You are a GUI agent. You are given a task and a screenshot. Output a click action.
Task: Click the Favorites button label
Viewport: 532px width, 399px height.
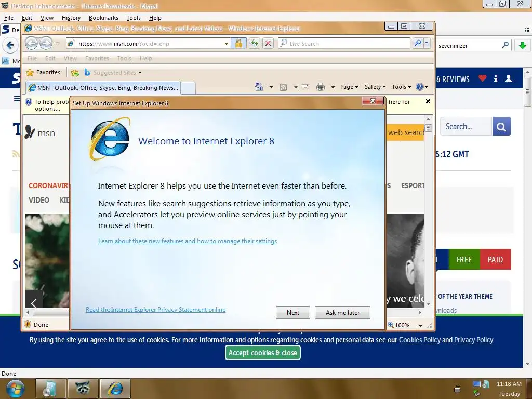[x=48, y=72]
